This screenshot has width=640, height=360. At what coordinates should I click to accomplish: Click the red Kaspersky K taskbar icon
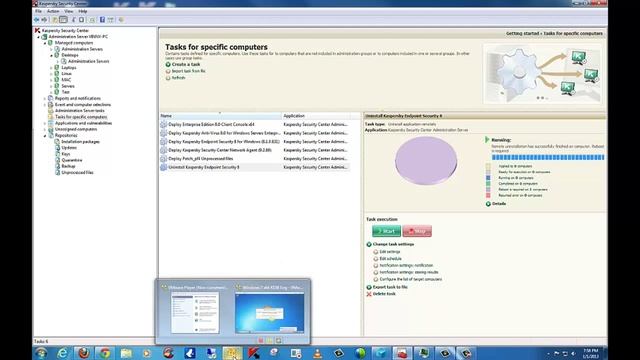coord(253,353)
